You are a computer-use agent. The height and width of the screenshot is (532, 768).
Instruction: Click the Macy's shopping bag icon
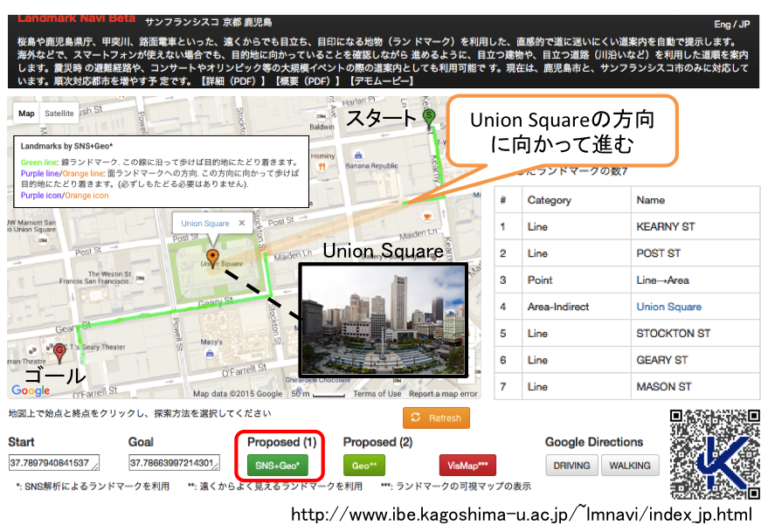(210, 353)
